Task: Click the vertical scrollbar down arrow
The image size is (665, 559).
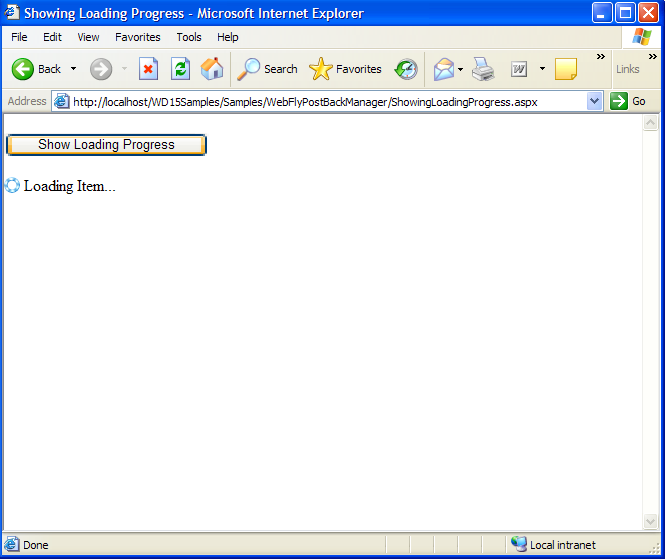Action: (x=650, y=522)
